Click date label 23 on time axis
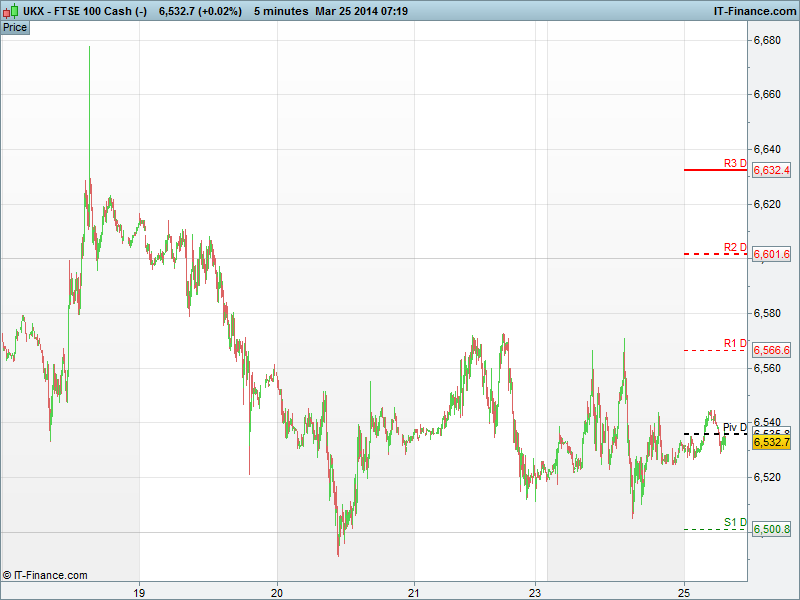This screenshot has height=600, width=800. (535, 589)
